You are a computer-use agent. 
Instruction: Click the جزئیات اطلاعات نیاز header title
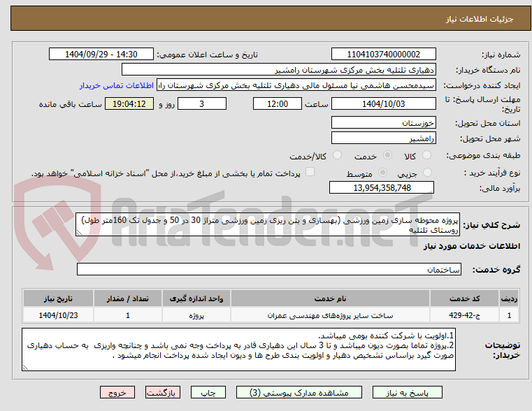click(x=479, y=19)
